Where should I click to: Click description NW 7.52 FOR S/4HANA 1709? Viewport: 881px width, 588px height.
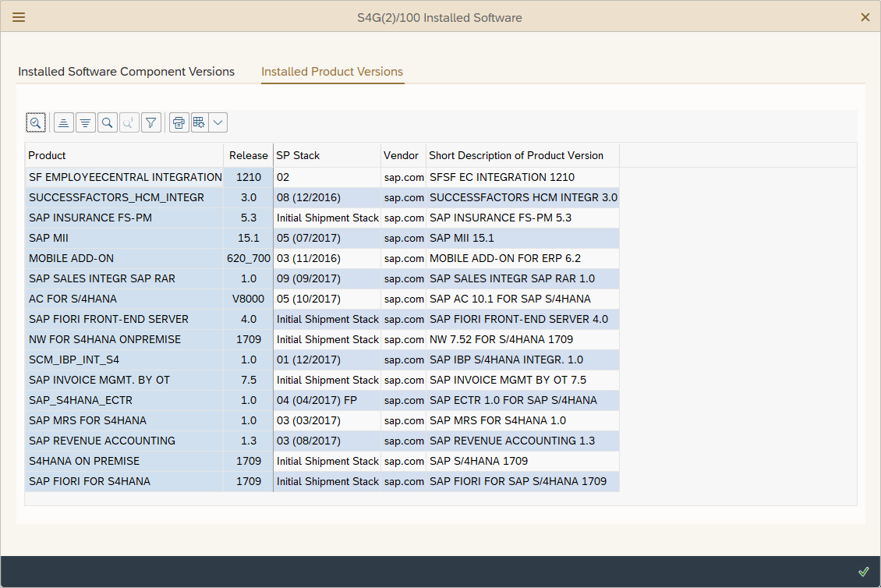tap(522, 339)
